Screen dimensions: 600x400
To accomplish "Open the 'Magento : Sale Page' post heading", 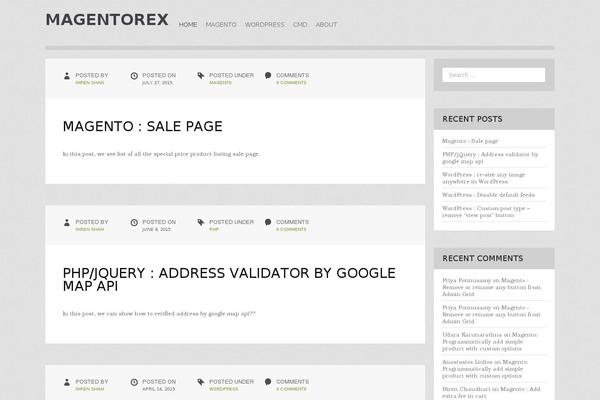I will click(x=142, y=126).
